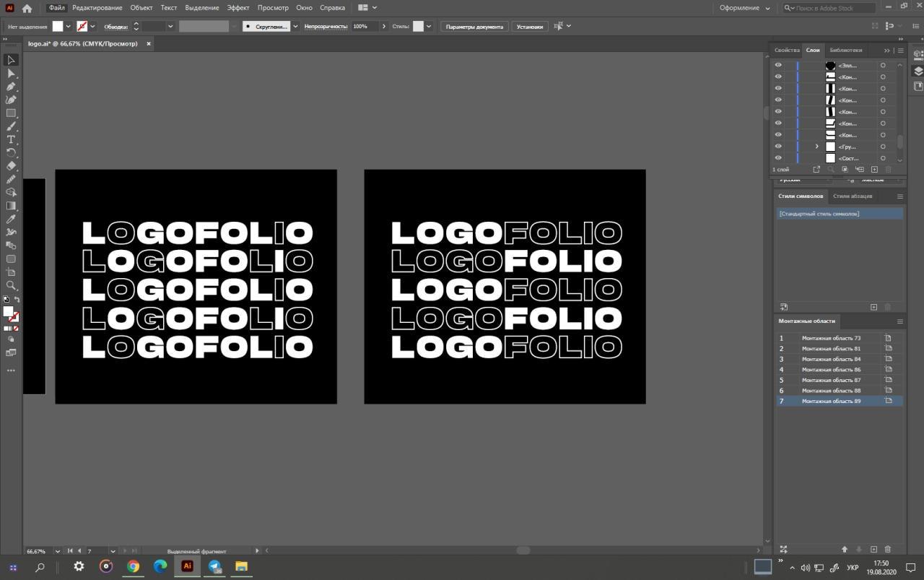Switch to the Свойства tab

pos(787,50)
